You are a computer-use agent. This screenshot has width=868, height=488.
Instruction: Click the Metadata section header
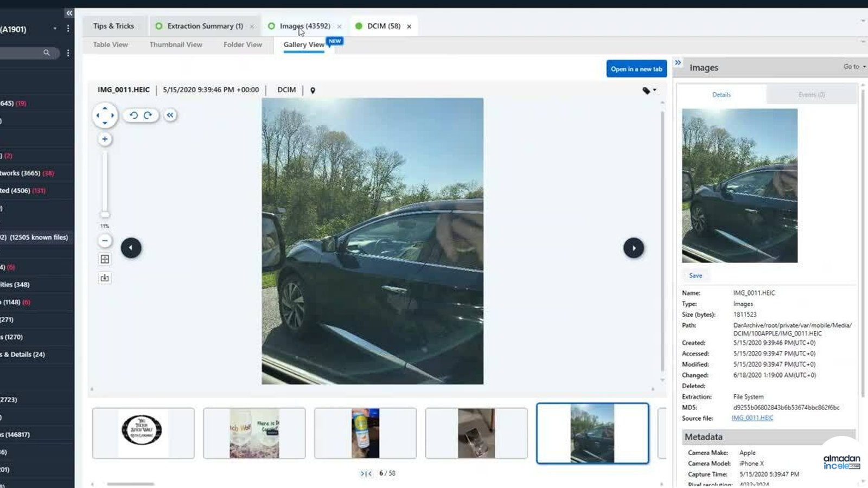(769, 437)
